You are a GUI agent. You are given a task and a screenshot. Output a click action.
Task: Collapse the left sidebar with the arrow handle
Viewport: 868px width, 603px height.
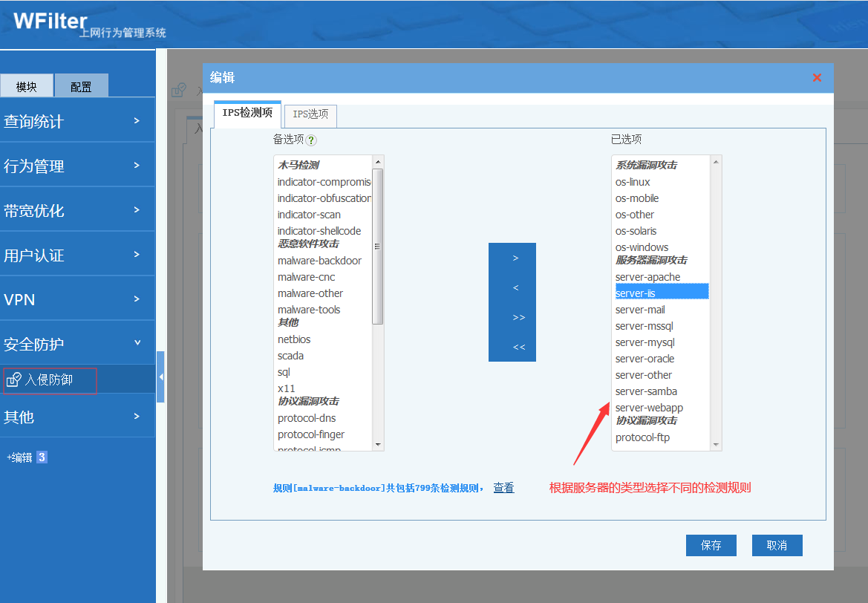coord(160,377)
